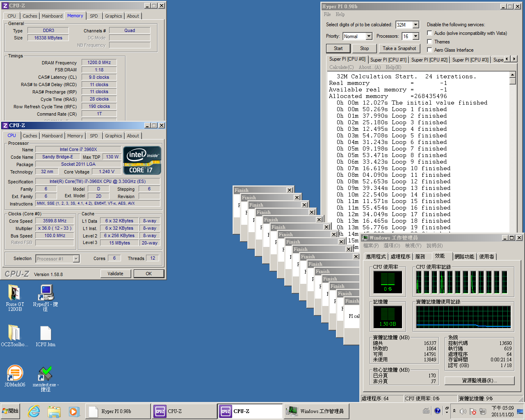Click the taskbar clock showing 05:09

(502, 411)
